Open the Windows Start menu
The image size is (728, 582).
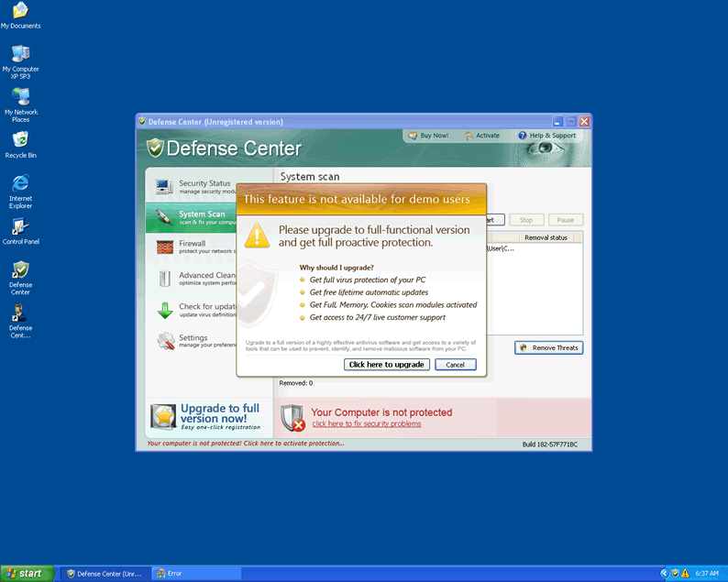[25, 573]
